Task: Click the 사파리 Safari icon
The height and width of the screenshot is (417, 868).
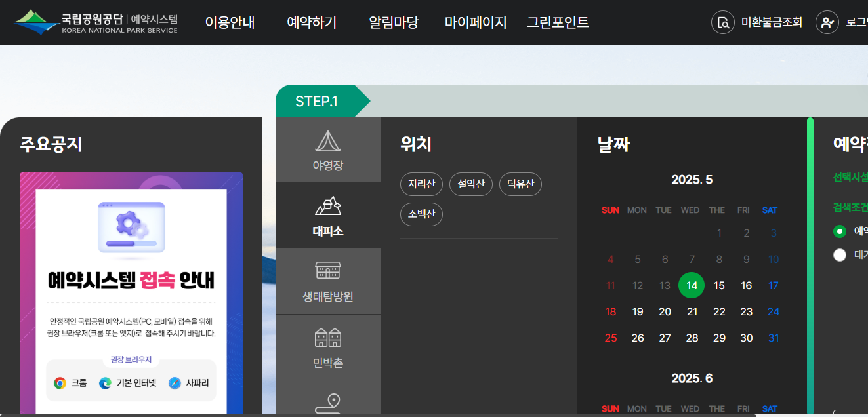Action: 174,382
